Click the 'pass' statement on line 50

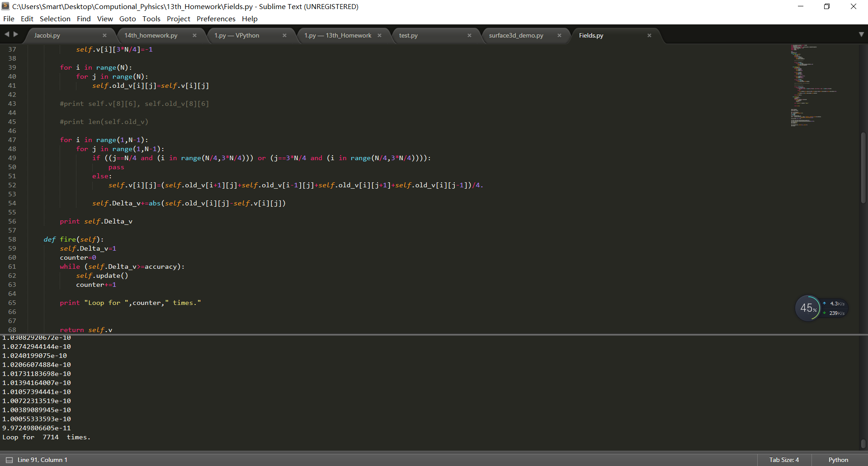(x=116, y=167)
